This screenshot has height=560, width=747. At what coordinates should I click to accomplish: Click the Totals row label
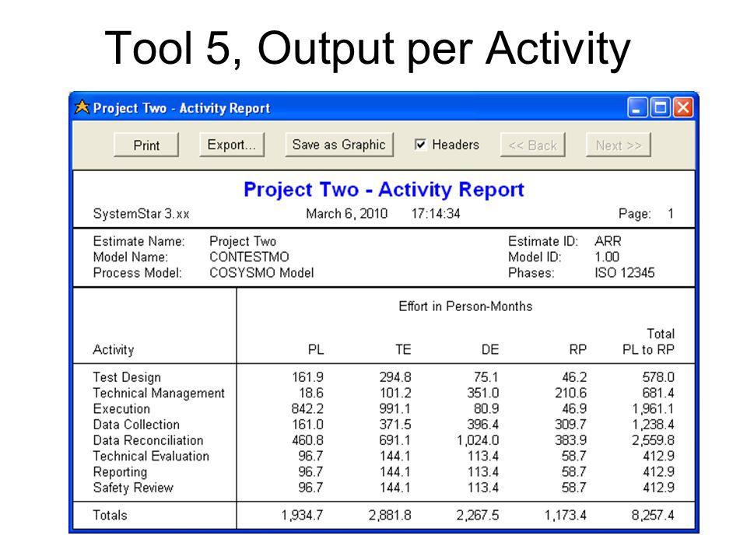pyautogui.click(x=110, y=515)
